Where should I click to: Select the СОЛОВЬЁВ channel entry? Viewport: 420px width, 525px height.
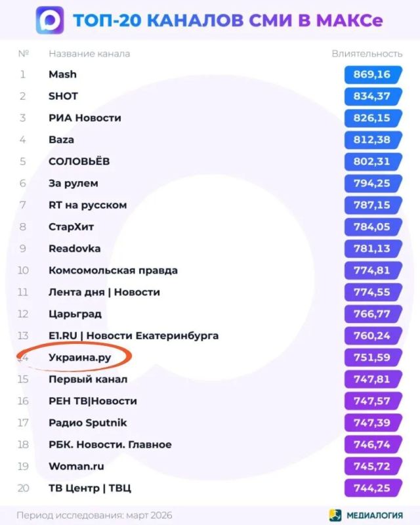pyautogui.click(x=79, y=161)
